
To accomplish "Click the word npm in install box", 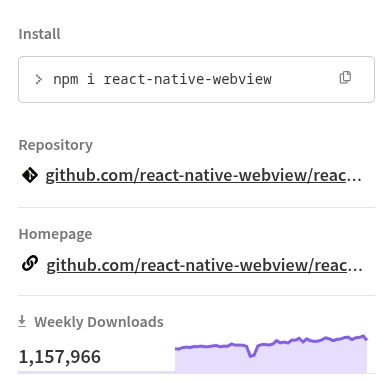I will coord(66,80).
